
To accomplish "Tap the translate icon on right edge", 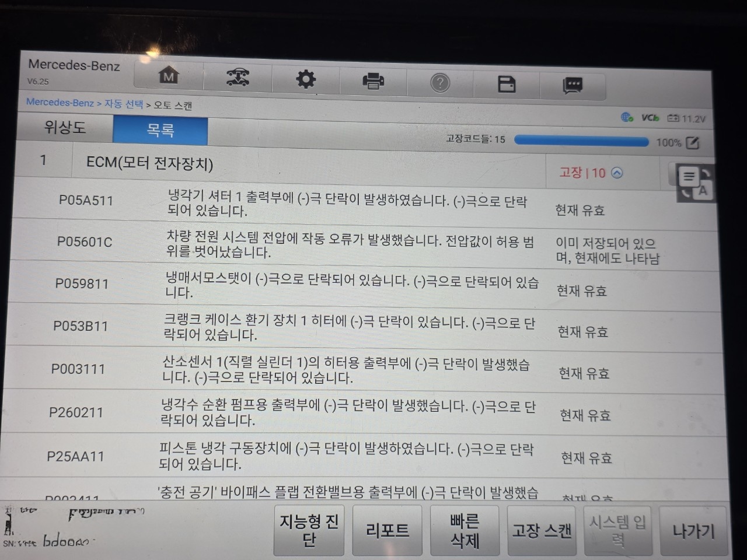I will [x=693, y=183].
